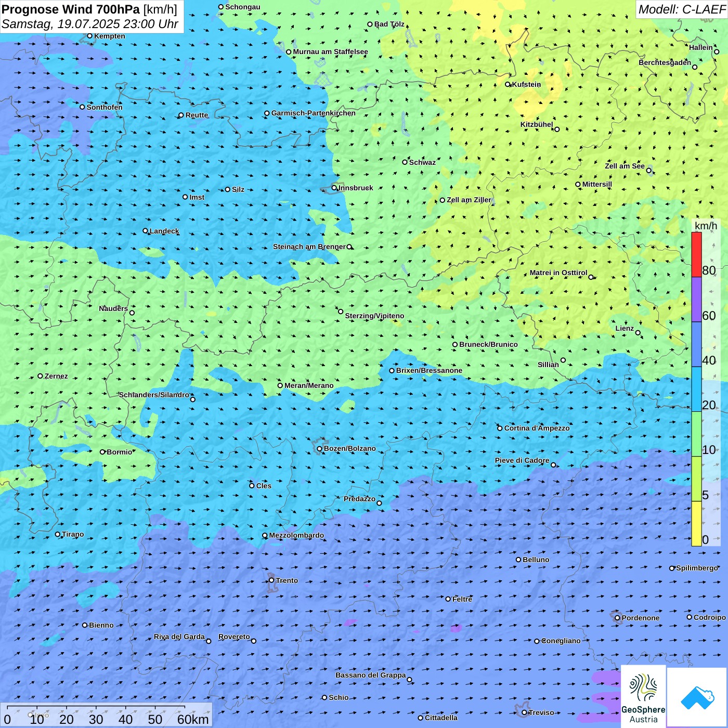Click the Berchtesgaden label

click(x=665, y=62)
